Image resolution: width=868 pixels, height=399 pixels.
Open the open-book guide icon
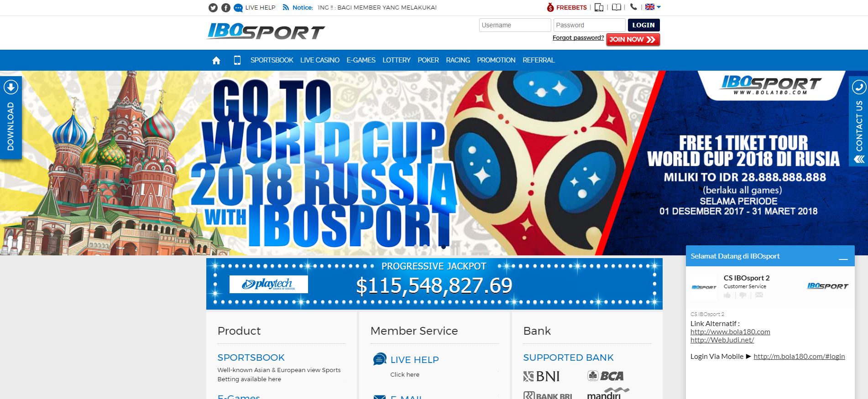(617, 7)
